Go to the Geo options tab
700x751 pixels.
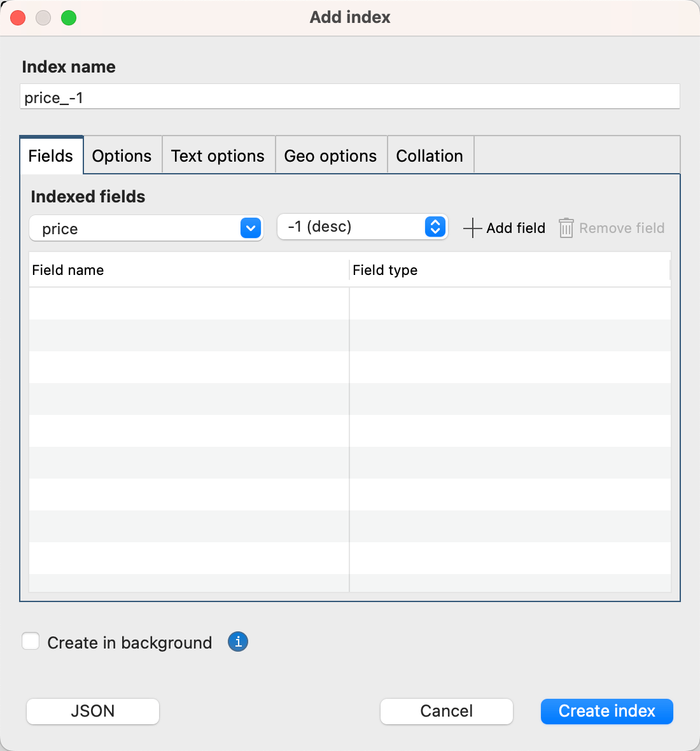(x=330, y=156)
